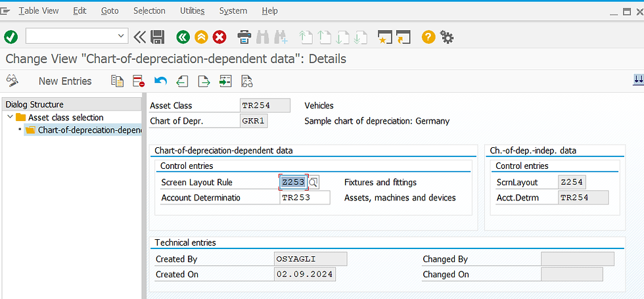Click the Asset Class field TR254
The height and width of the screenshot is (299, 644).
[x=265, y=106]
